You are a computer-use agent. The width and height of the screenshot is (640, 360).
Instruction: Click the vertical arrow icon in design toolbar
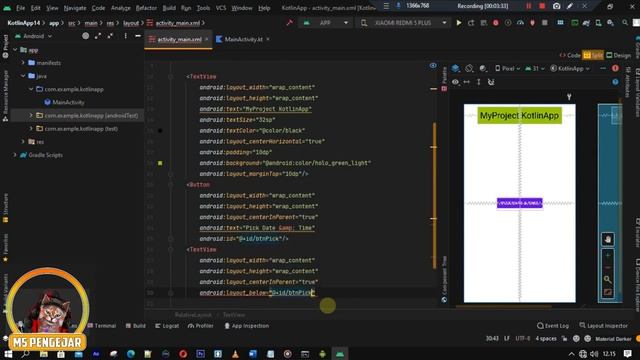pyautogui.click(x=478, y=82)
